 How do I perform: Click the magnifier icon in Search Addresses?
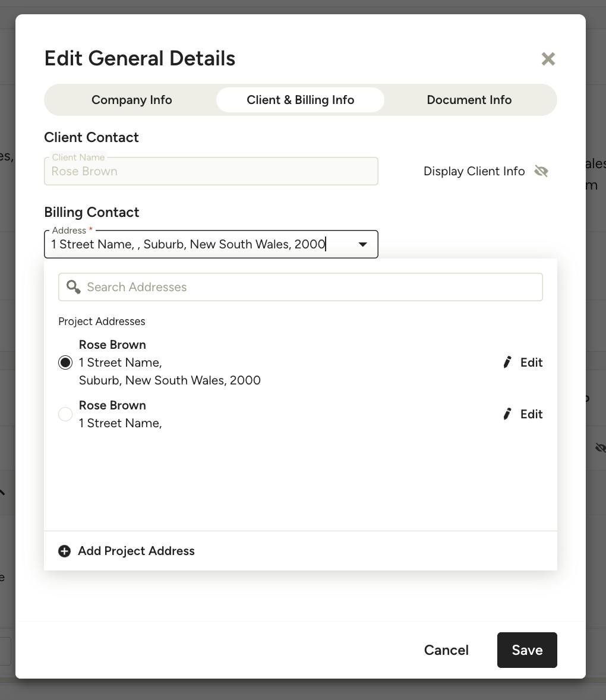(x=73, y=286)
